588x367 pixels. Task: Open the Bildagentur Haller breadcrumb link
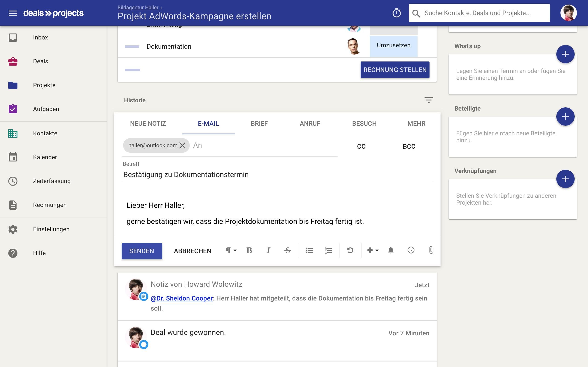pyautogui.click(x=138, y=7)
